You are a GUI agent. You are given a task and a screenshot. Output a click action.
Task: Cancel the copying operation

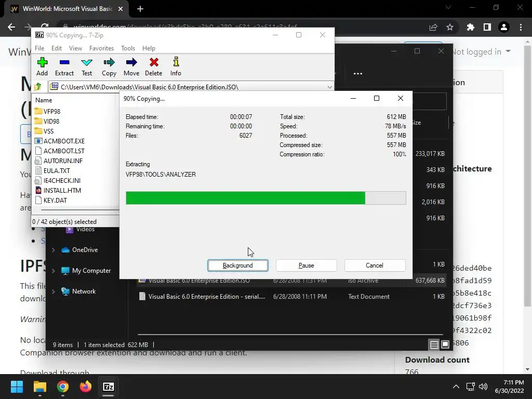point(375,265)
